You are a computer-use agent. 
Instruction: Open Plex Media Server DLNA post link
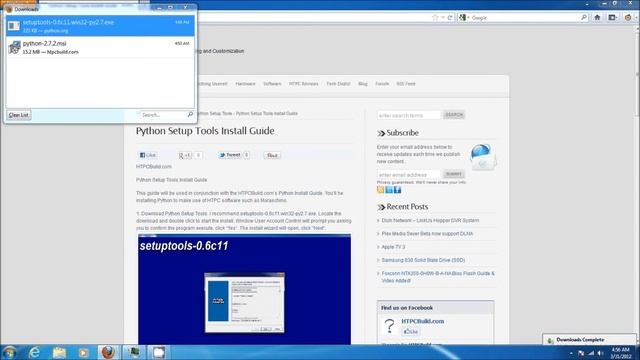(427, 234)
